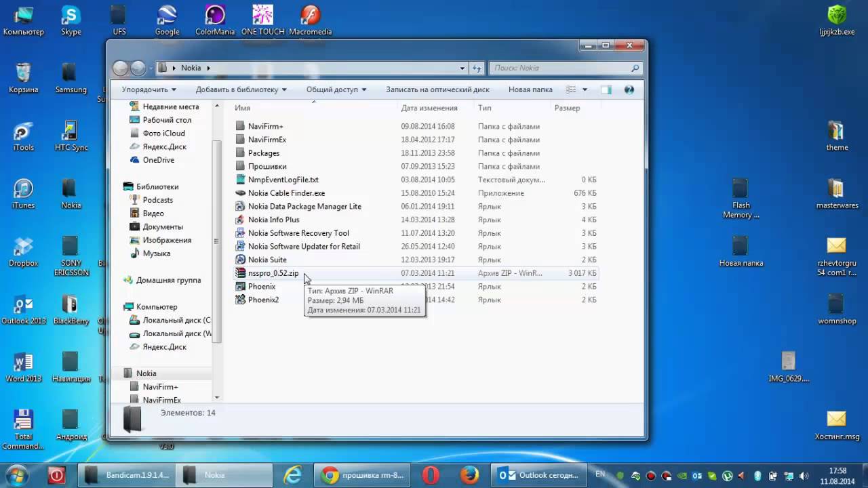Viewport: 868px width, 488px height.
Task: Open the Macromedia Flash desktop icon
Action: tap(310, 20)
